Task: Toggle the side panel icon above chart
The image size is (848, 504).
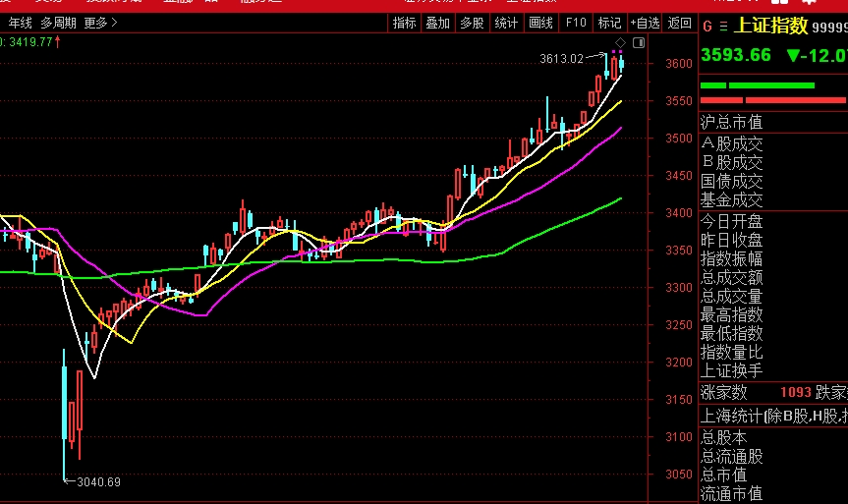Action: [x=639, y=42]
